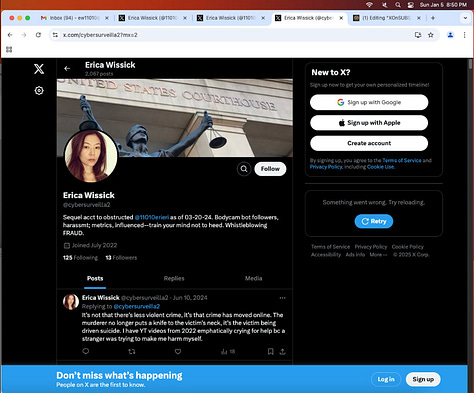Image resolution: width=474 pixels, height=393 pixels.
Task: Like the Jun 10, 2024 post
Action: 178,351
